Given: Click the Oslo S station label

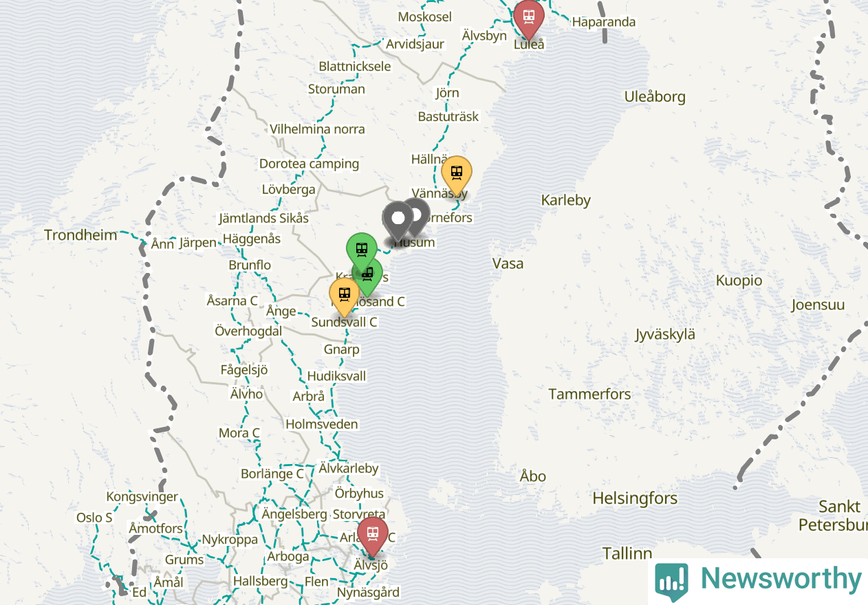Looking at the screenshot, I should point(94,518).
